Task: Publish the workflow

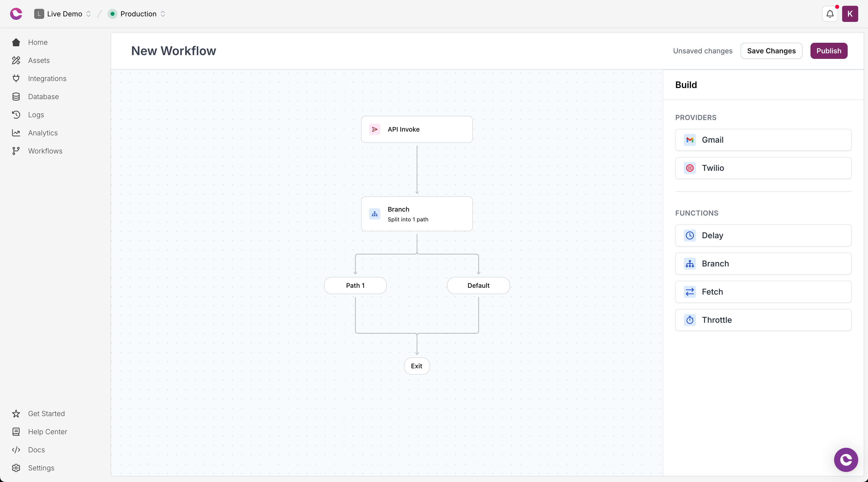Action: click(x=829, y=51)
